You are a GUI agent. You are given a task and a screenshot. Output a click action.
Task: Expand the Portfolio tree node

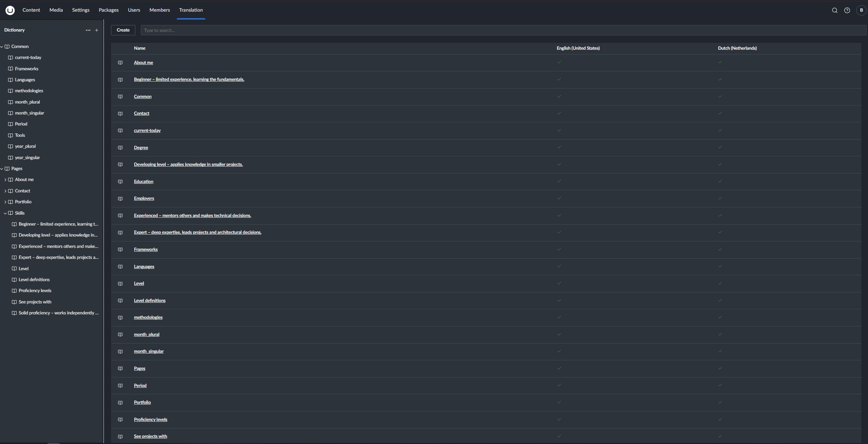tap(5, 202)
